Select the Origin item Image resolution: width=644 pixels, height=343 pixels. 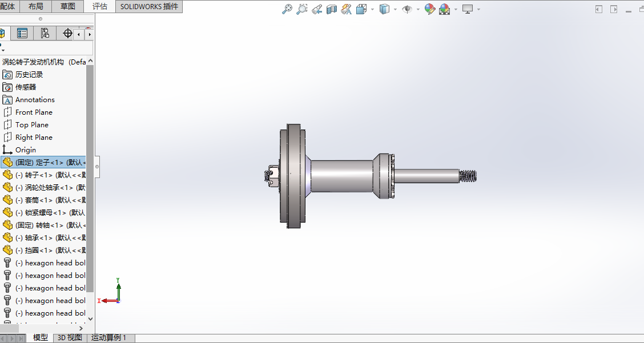tap(26, 150)
